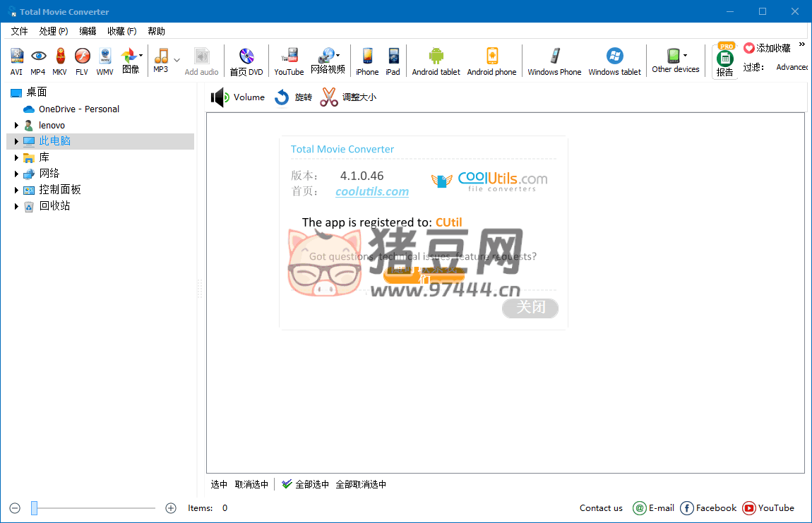
Task: Click 全部取消选中 to uncheck all
Action: click(x=361, y=484)
